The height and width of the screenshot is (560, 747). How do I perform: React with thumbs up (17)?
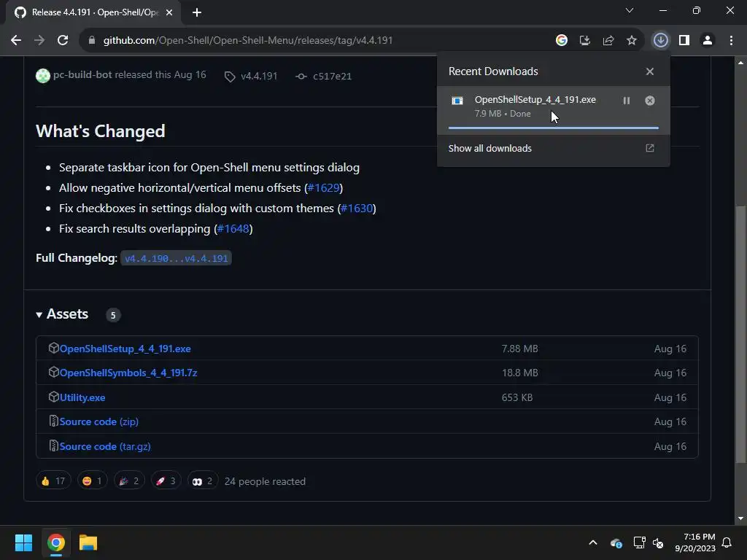pyautogui.click(x=53, y=481)
